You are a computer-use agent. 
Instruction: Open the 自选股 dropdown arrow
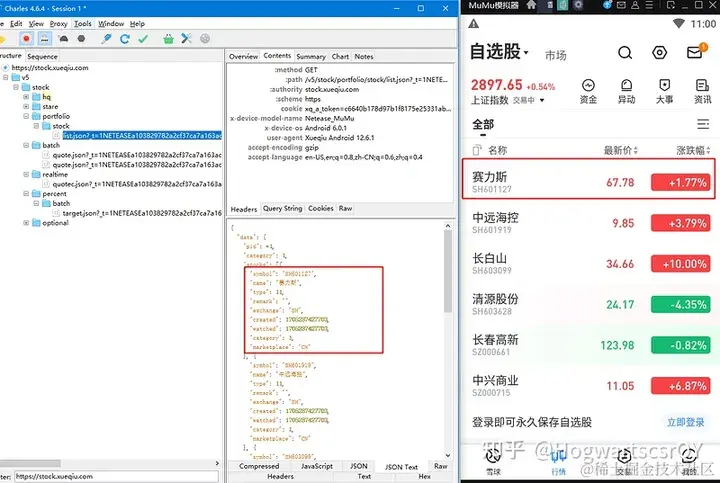[526, 52]
